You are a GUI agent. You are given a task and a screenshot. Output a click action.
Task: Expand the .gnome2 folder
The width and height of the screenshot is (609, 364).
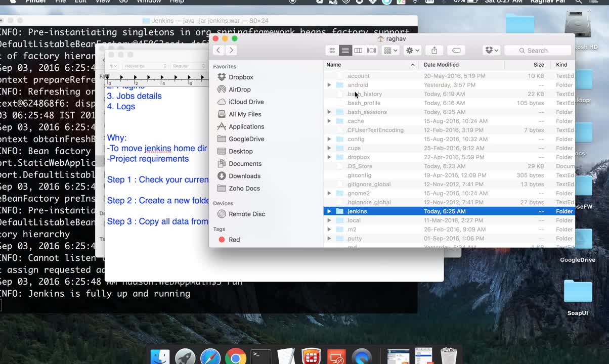coord(329,193)
